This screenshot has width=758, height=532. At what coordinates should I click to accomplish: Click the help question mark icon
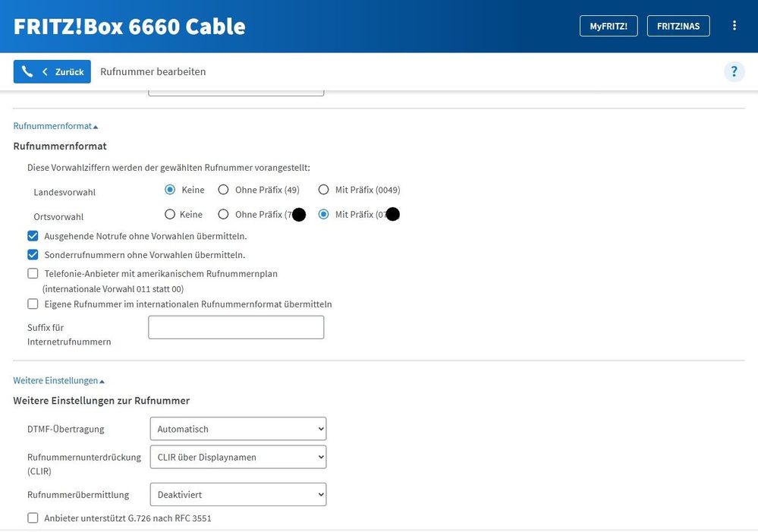pos(734,72)
